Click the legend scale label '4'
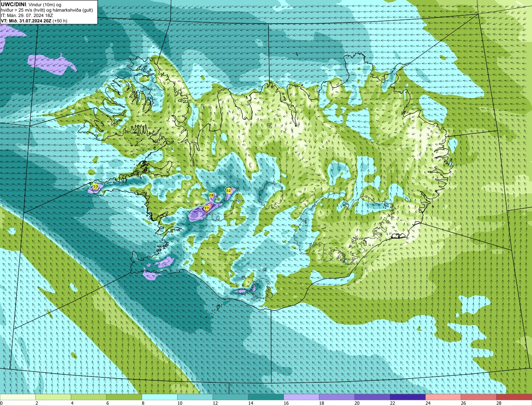The height and width of the screenshot is (406, 532). click(x=72, y=403)
